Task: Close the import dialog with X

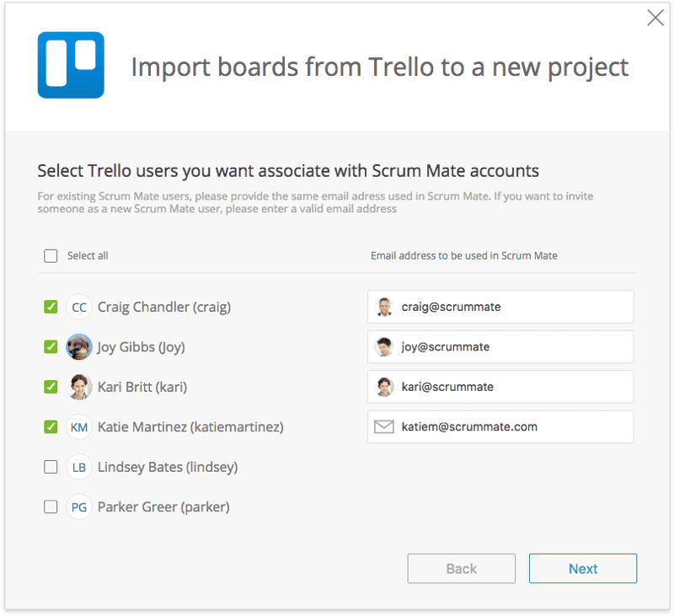Action: tap(655, 18)
